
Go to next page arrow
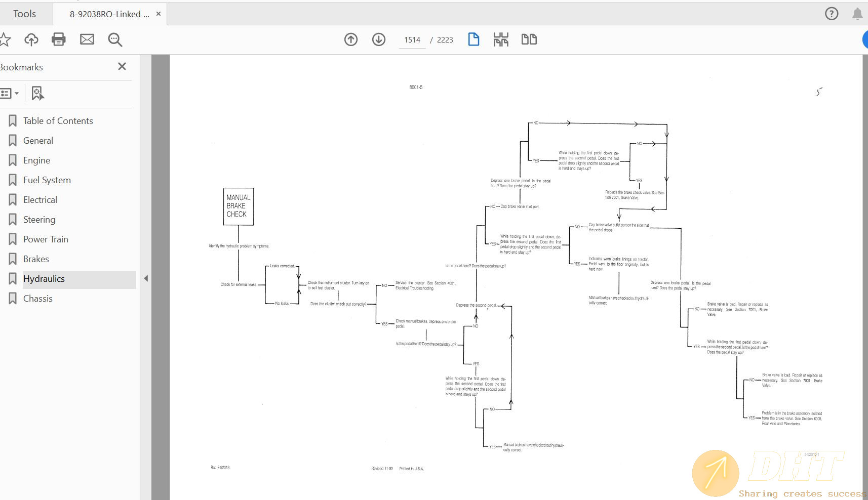click(379, 39)
